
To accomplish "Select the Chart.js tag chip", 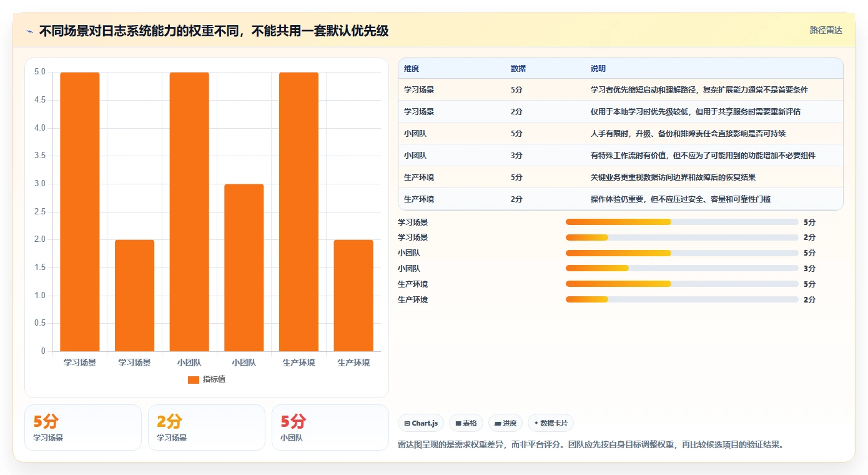I will click(421, 423).
